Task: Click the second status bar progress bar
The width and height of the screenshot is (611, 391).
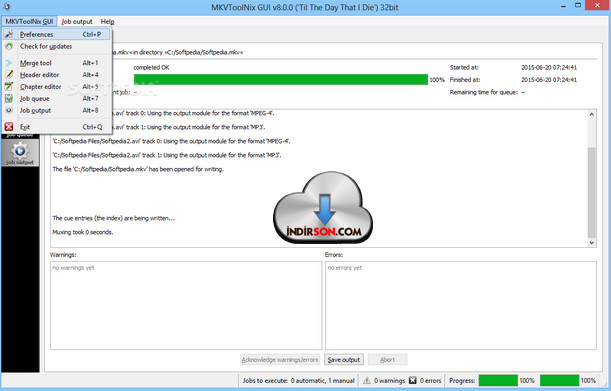Action: click(560, 380)
